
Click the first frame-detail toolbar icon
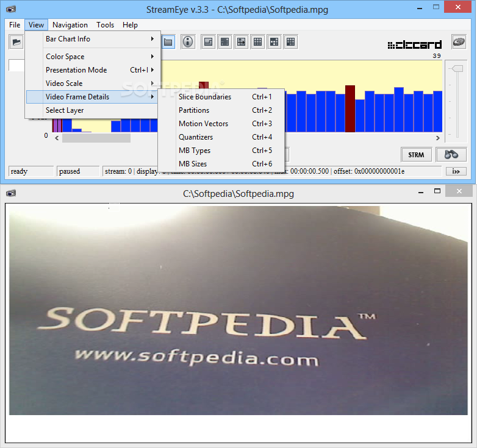click(x=209, y=42)
